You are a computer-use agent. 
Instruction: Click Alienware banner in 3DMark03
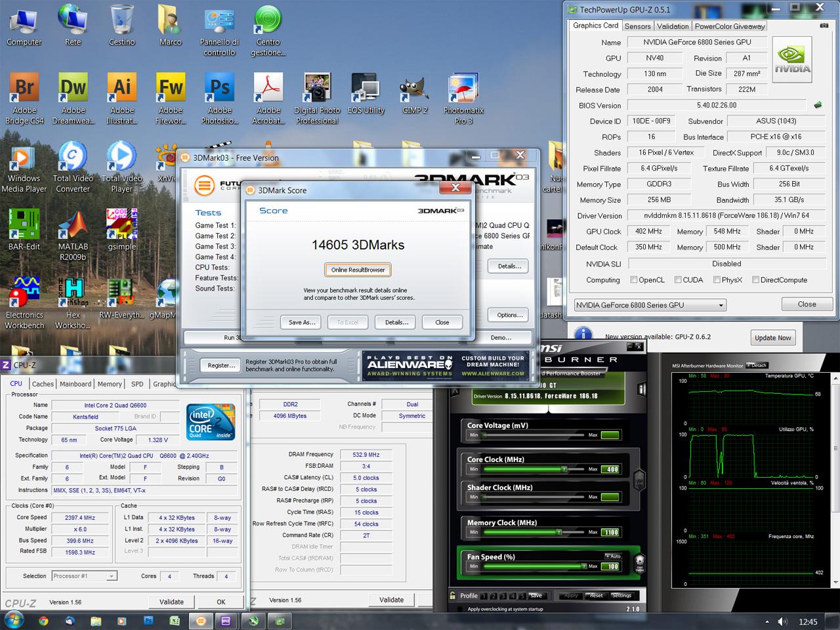(x=446, y=366)
